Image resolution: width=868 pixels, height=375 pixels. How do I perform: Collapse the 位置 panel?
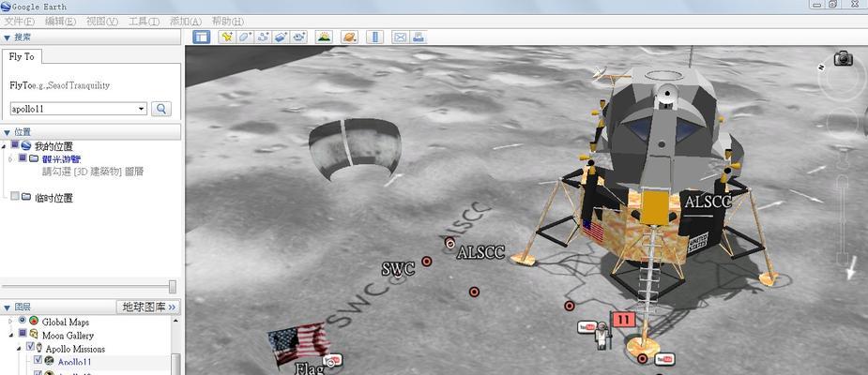click(x=7, y=132)
